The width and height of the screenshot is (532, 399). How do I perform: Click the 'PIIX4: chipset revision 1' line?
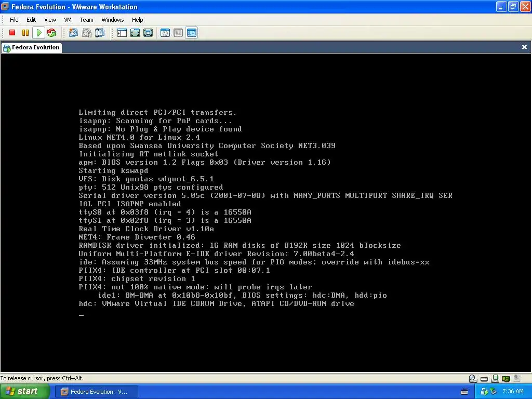pos(137,278)
